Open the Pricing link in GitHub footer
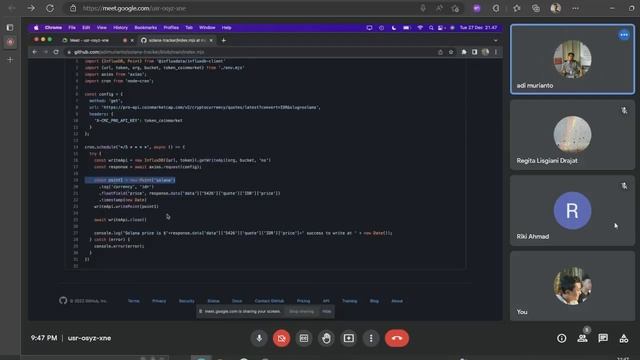The height and width of the screenshot is (360, 640). [303, 301]
